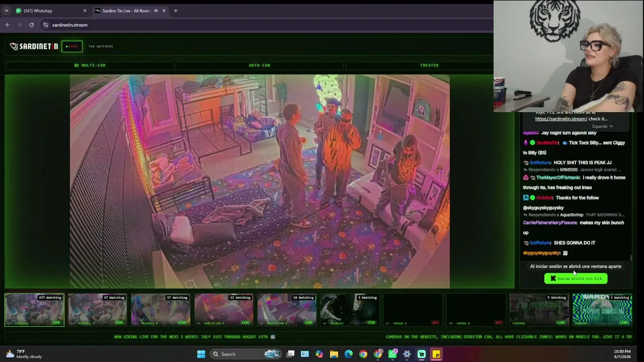Open the Windows Start menu
Viewport: 644px width, 362px height.
pos(201,354)
